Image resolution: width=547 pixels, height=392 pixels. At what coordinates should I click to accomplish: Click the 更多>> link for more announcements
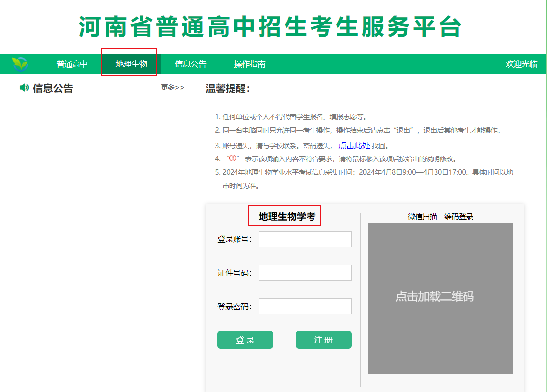coord(172,88)
